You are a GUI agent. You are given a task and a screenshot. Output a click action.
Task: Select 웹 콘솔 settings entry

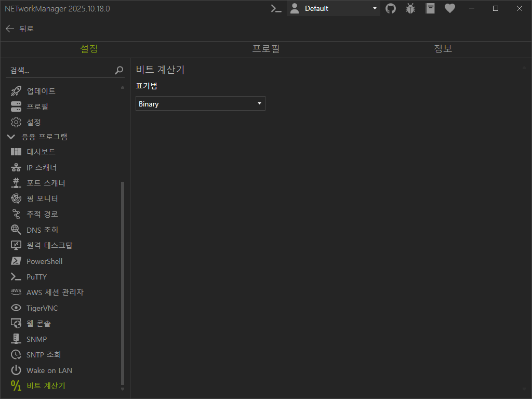coord(65,323)
